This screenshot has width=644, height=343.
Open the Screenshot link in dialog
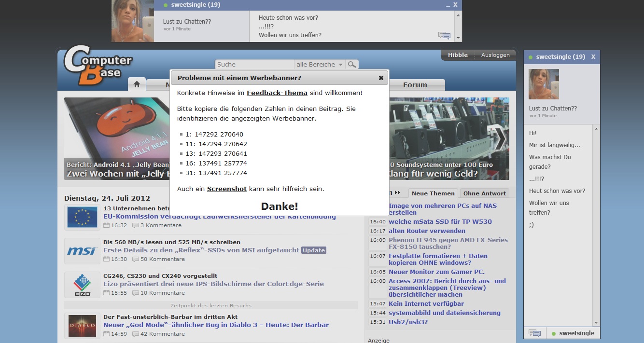227,189
